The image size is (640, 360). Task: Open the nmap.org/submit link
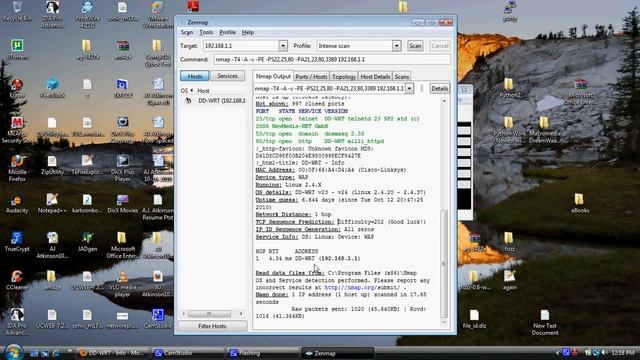362,287
